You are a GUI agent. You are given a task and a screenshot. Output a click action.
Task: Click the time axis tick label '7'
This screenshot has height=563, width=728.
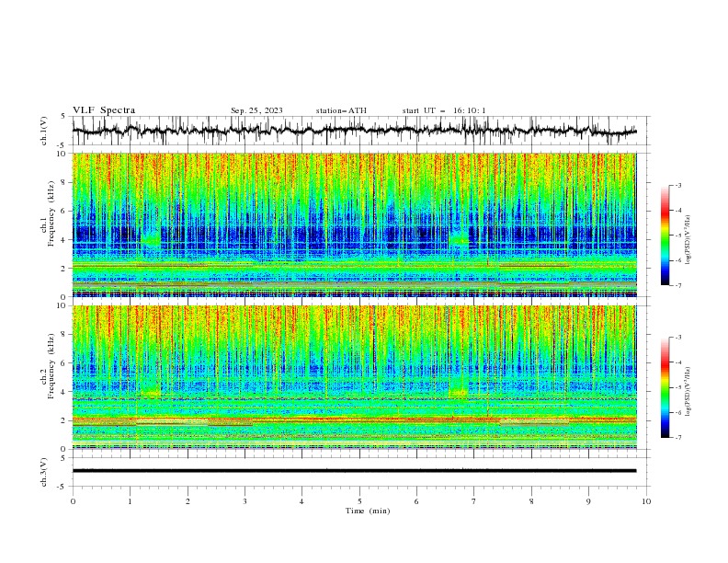click(x=474, y=501)
